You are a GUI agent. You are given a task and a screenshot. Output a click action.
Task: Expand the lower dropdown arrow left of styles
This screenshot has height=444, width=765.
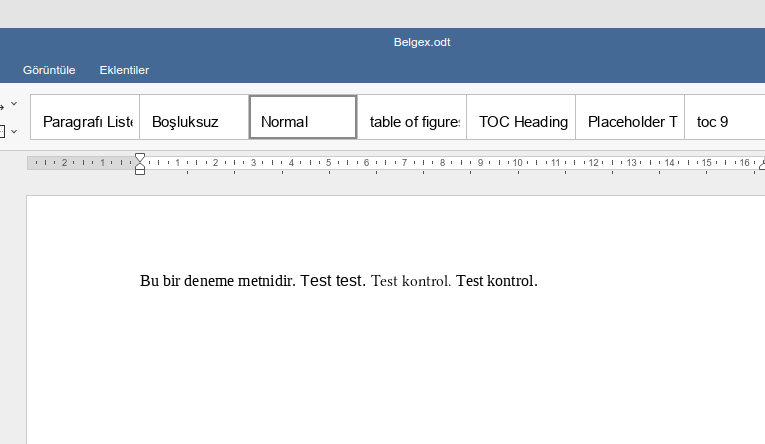pos(14,131)
